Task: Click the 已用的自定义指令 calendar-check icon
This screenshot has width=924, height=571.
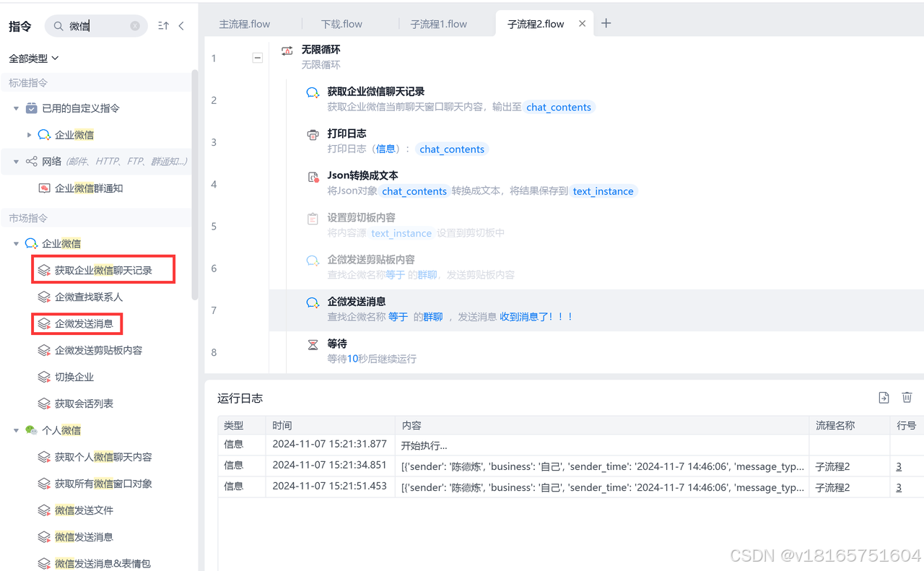Action: (x=31, y=108)
